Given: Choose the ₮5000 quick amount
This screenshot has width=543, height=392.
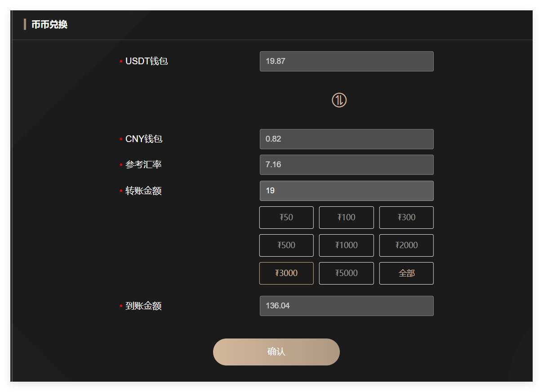Looking at the screenshot, I should pyautogui.click(x=346, y=273).
